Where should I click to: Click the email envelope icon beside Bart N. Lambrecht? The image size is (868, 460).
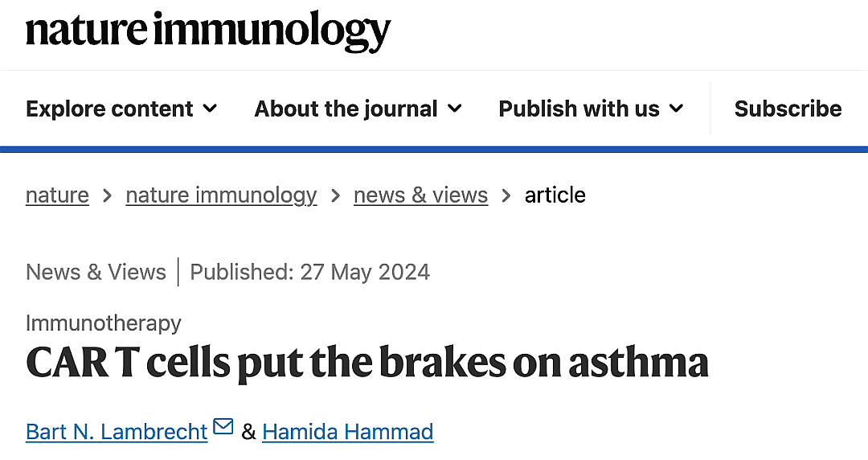[223, 427]
